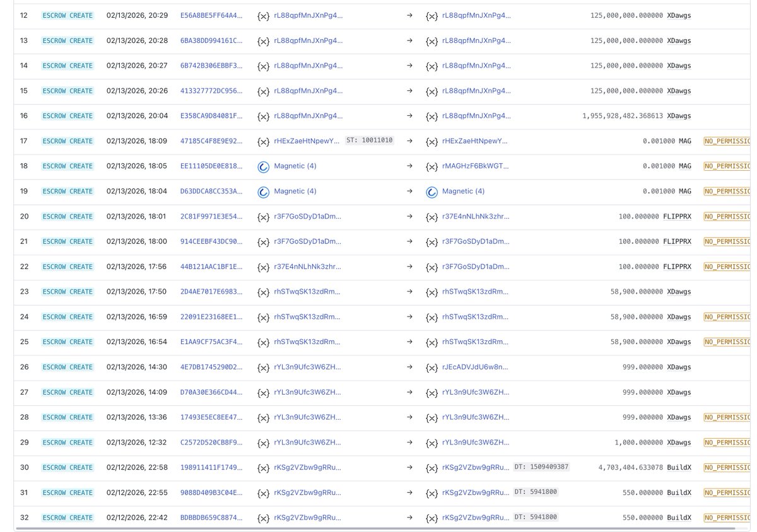Click Magnetic logo icon for row 18 sender
This screenshot has height=532, width=757.
(x=264, y=166)
